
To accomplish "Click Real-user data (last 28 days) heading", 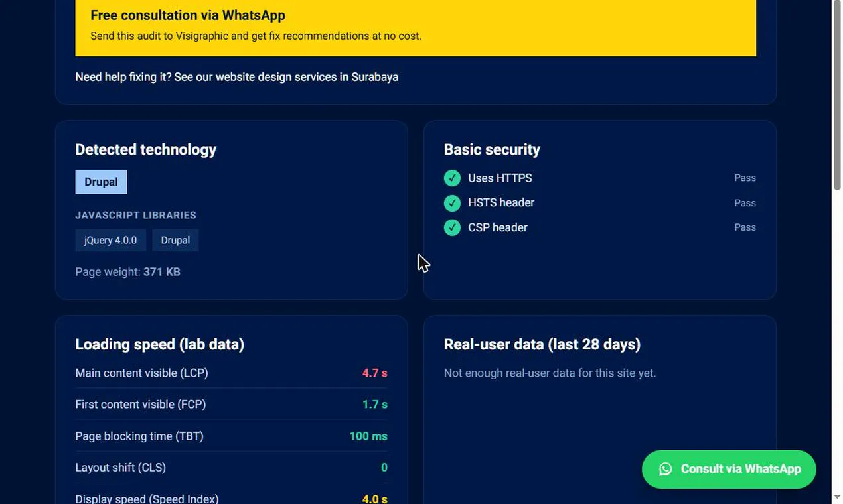I will (542, 344).
